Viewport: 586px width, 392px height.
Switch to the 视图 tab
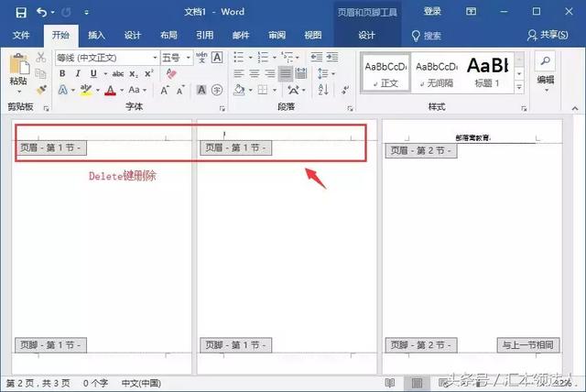(313, 36)
